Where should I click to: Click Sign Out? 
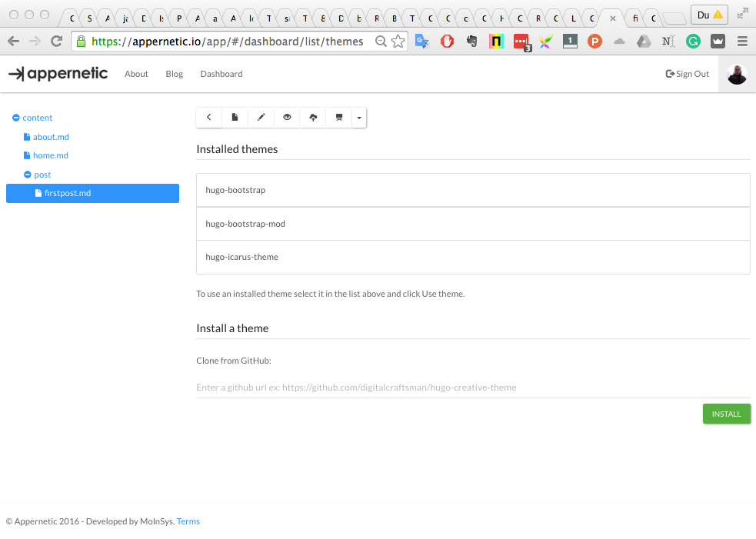coord(687,74)
